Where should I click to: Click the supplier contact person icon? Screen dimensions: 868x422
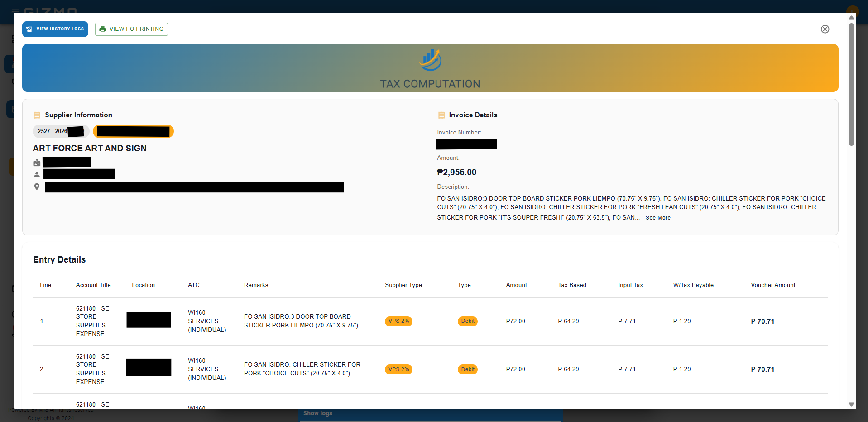[x=37, y=174]
